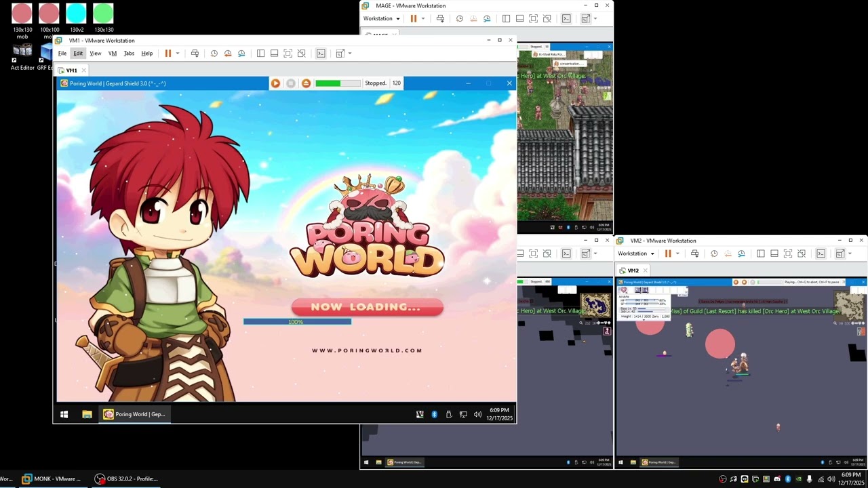Open snapshot manager in VM1 toolbar
The image size is (868, 488).
[x=241, y=54]
